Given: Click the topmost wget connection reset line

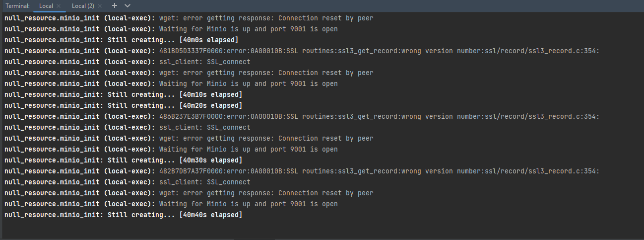Looking at the screenshot, I should point(189,18).
